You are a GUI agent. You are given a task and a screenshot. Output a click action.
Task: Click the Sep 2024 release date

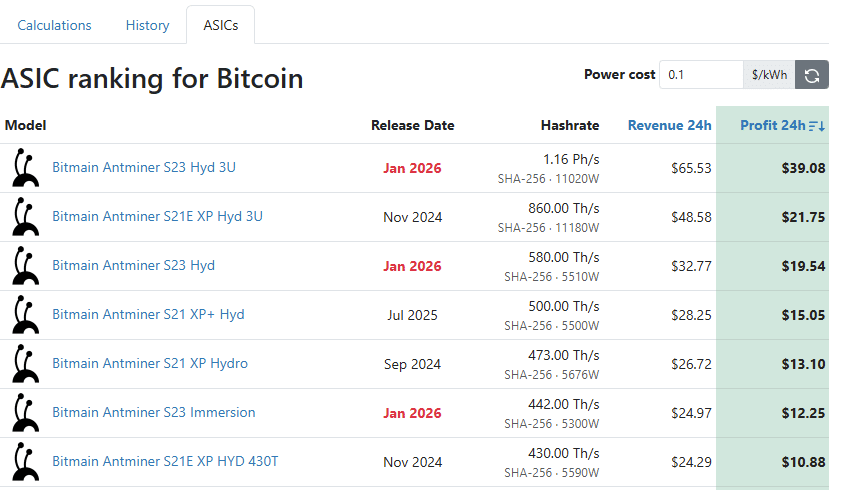pyautogui.click(x=412, y=365)
